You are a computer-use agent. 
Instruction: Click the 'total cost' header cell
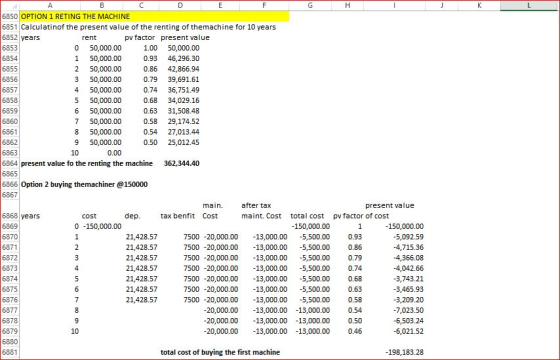(x=307, y=216)
